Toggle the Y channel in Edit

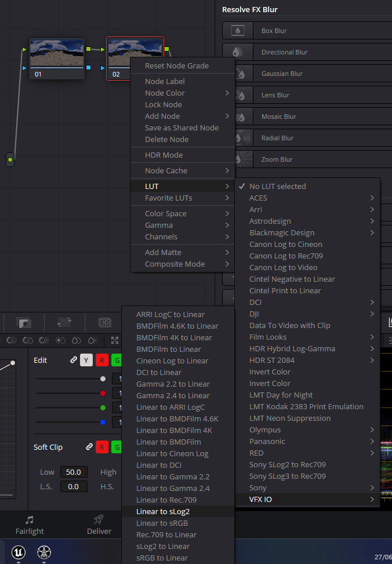click(x=86, y=360)
